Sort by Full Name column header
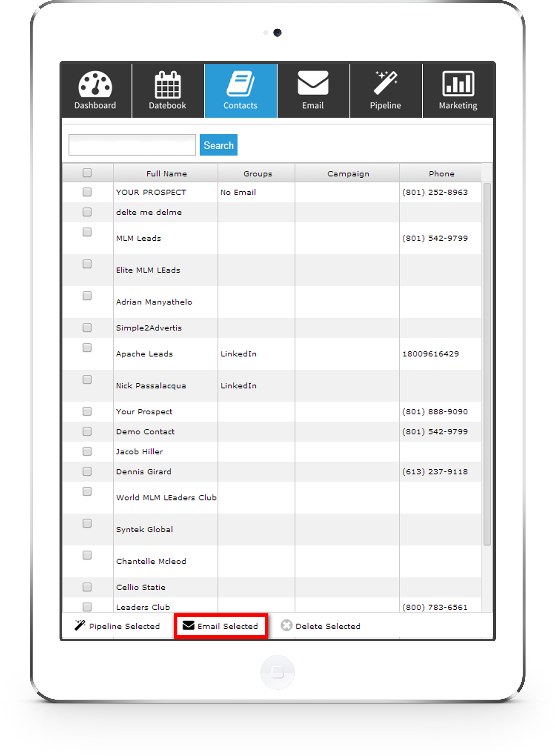The image size is (555, 756). click(166, 174)
